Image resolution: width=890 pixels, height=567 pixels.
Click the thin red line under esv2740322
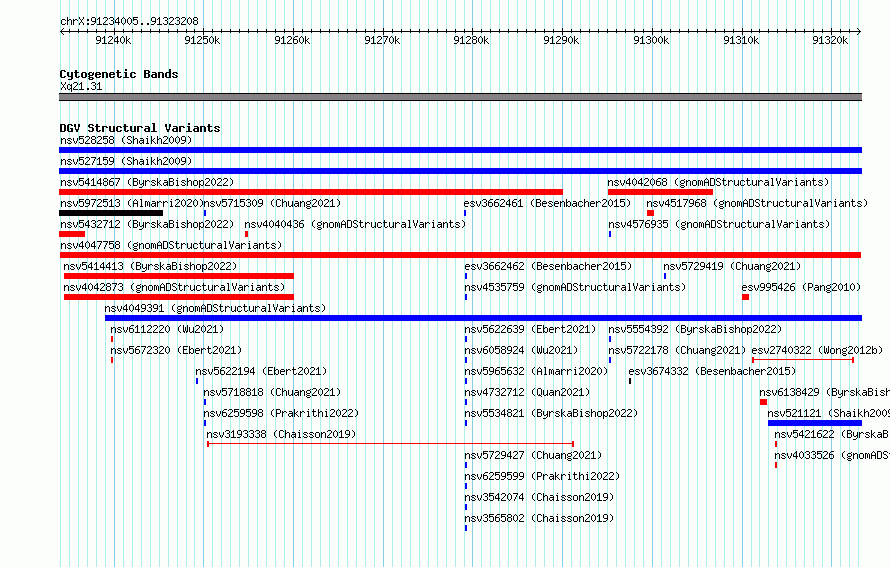coord(803,360)
